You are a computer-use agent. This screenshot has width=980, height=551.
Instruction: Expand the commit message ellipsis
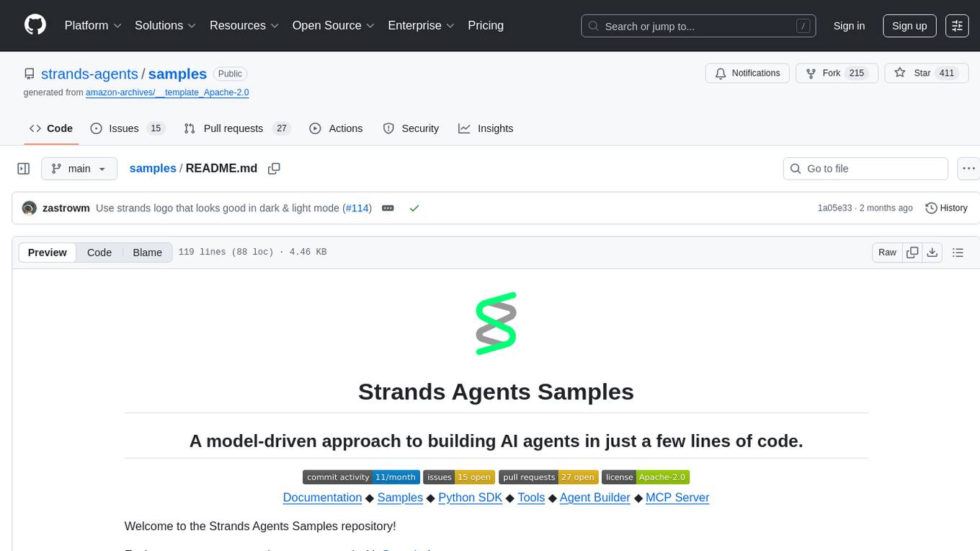pyautogui.click(x=388, y=208)
